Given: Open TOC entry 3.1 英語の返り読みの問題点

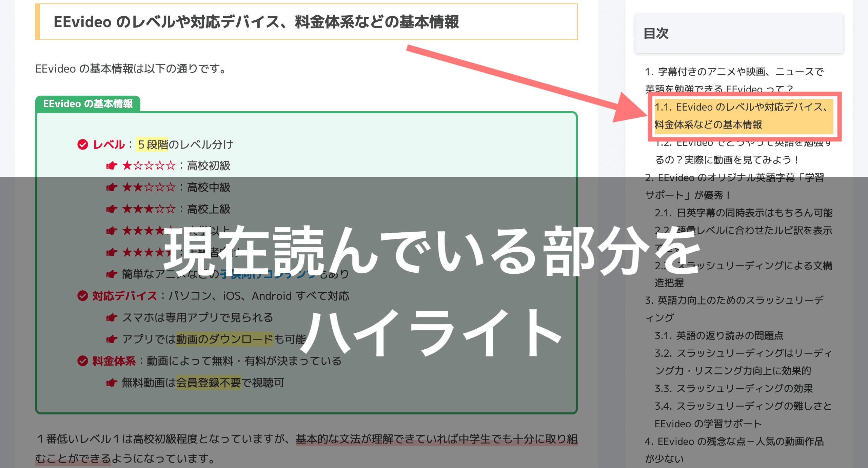Looking at the screenshot, I should click(719, 335).
